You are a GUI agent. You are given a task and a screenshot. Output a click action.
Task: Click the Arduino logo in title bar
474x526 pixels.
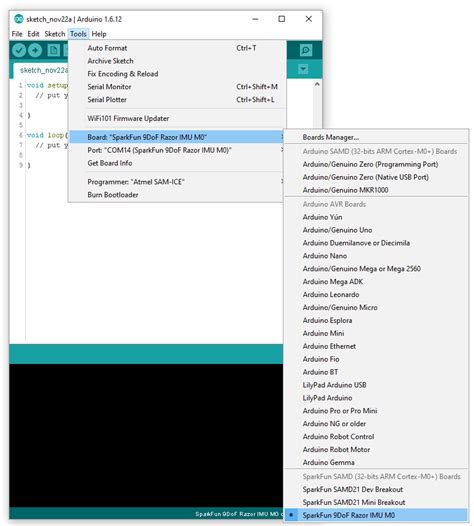pos(18,19)
